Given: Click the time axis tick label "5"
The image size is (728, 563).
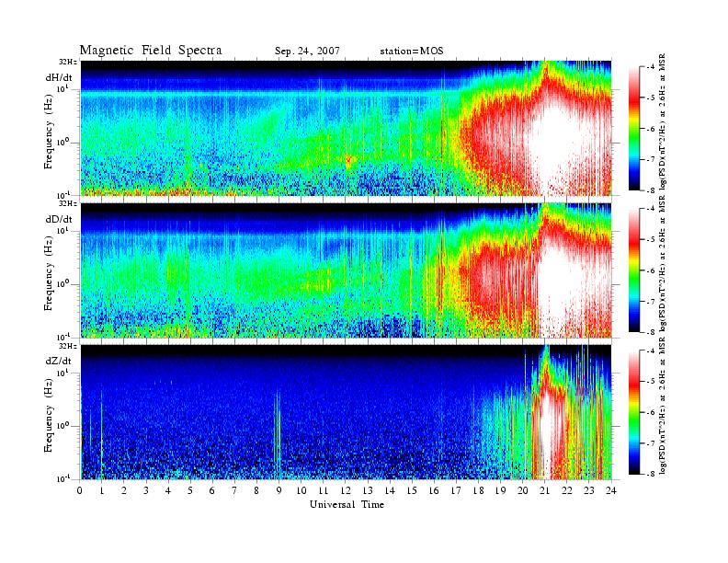Looking at the screenshot, I should pyautogui.click(x=190, y=490).
